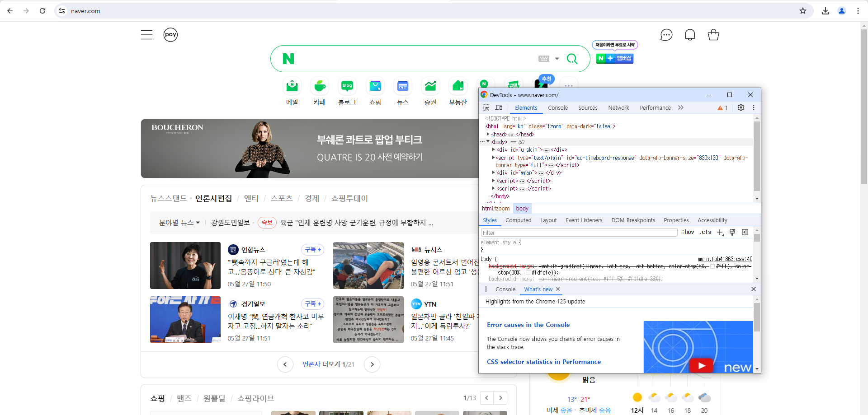Toggle the :hov element state panel

(688, 232)
